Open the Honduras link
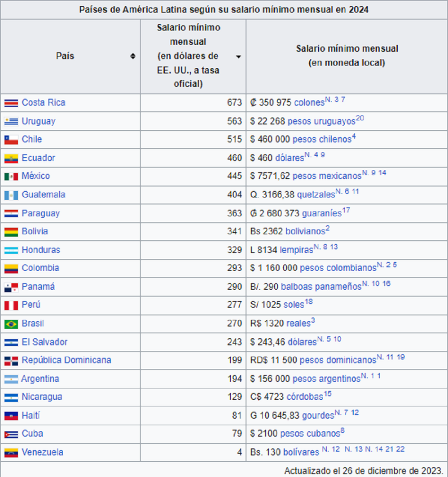This screenshot has height=477, width=448. coord(41,250)
